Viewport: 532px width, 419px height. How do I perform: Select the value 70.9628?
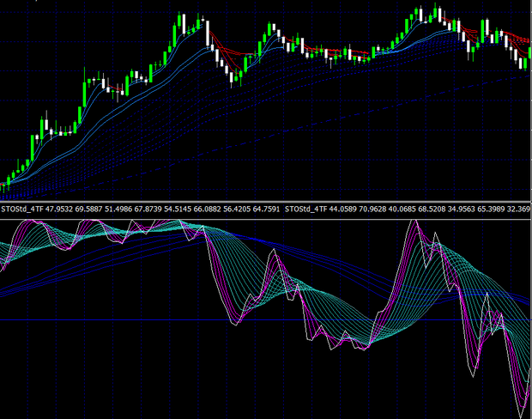click(372, 209)
